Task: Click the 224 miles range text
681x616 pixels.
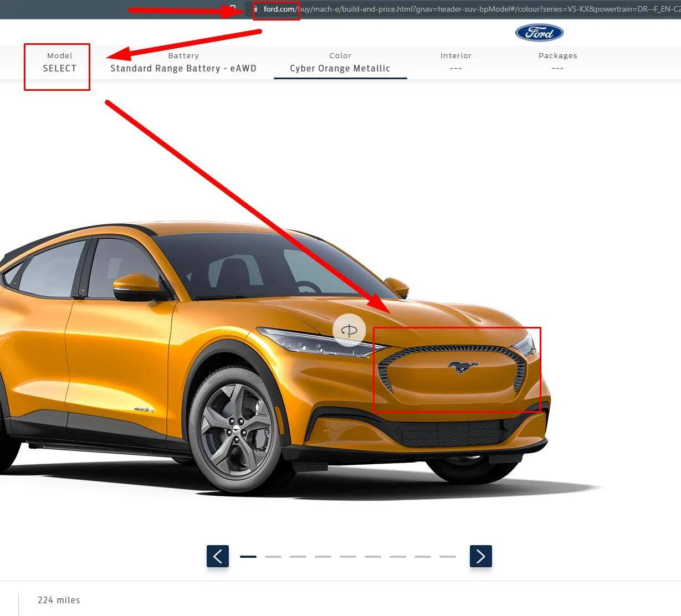Action: coord(59,600)
